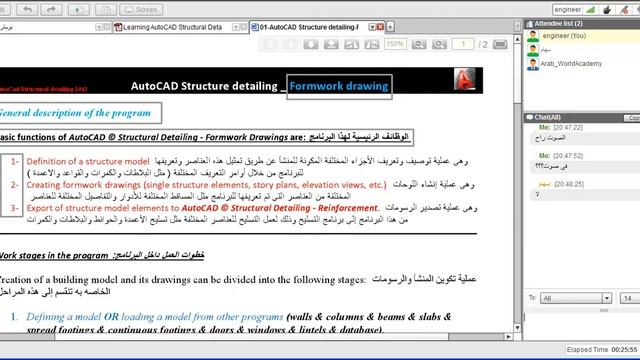This screenshot has height=360, width=640.
Task: Select attendee engineer (You)
Action: 582,36
